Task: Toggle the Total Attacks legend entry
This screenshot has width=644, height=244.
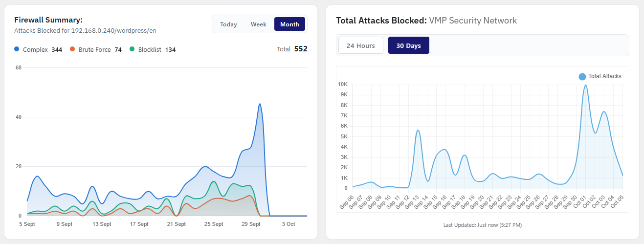Action: click(600, 76)
